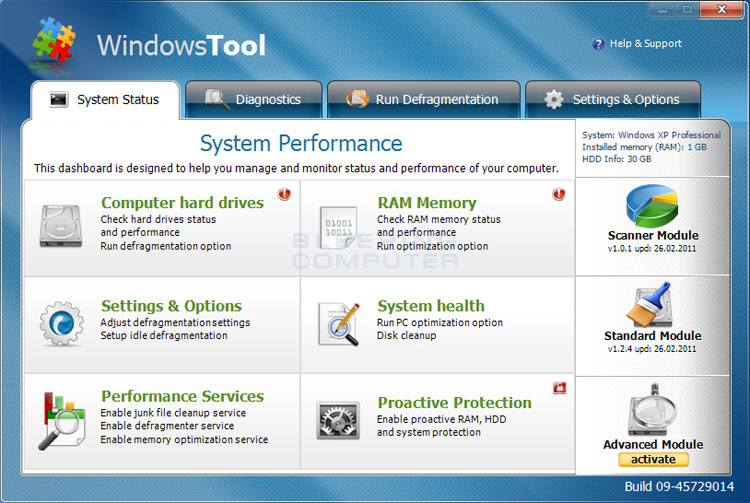750x503 pixels.
Task: Click the Proactive Protection gears icon
Action: coord(338,421)
